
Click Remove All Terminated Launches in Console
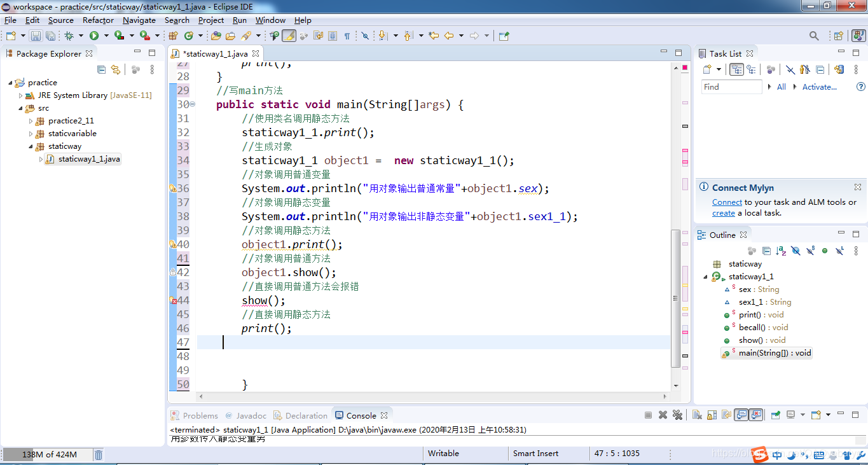[677, 415]
